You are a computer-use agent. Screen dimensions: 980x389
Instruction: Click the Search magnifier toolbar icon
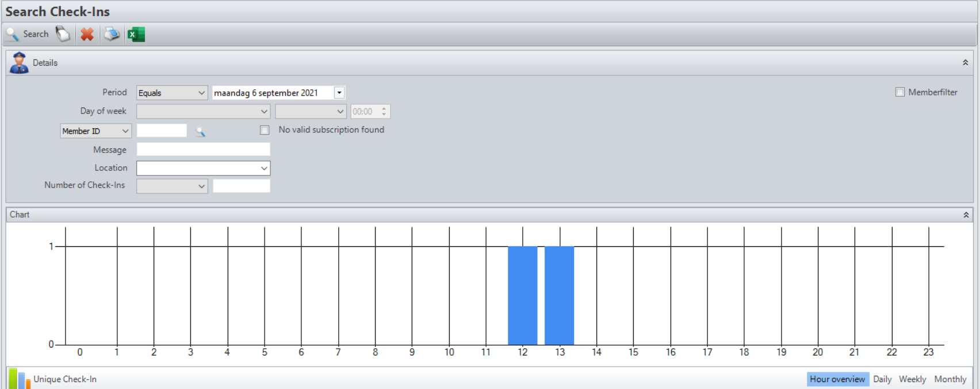point(13,35)
